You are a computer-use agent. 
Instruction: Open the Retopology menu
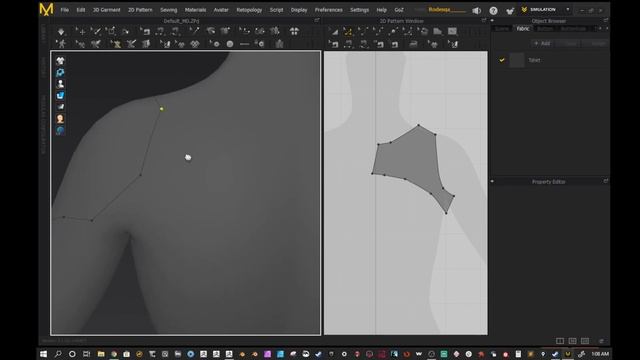click(249, 10)
